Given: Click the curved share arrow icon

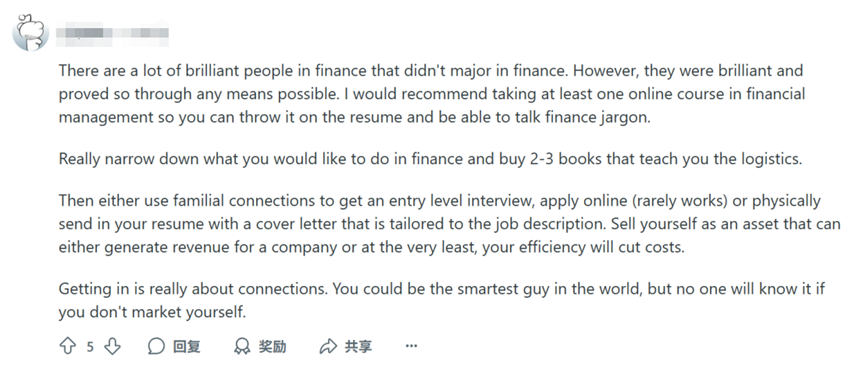Looking at the screenshot, I should coord(328,346).
